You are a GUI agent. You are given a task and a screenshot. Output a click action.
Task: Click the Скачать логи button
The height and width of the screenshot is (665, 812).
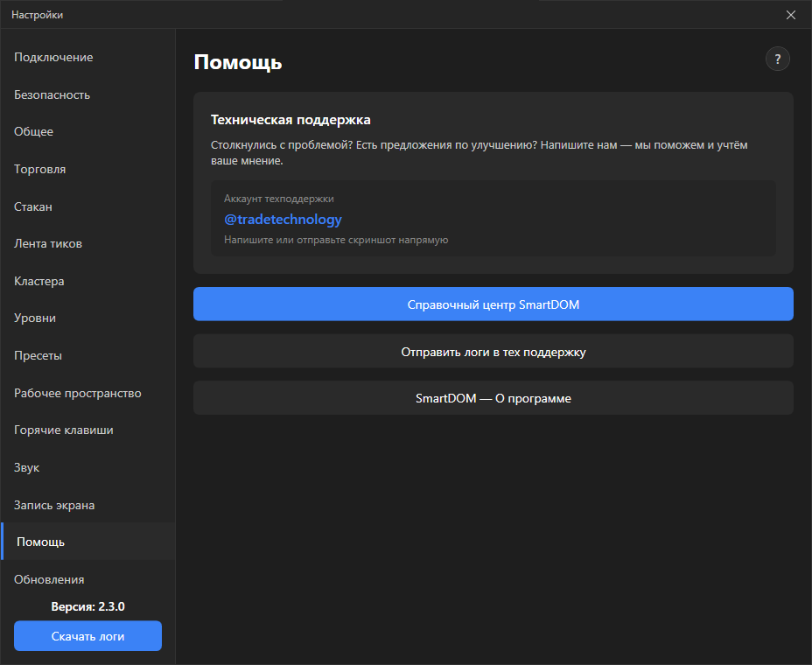pos(88,636)
